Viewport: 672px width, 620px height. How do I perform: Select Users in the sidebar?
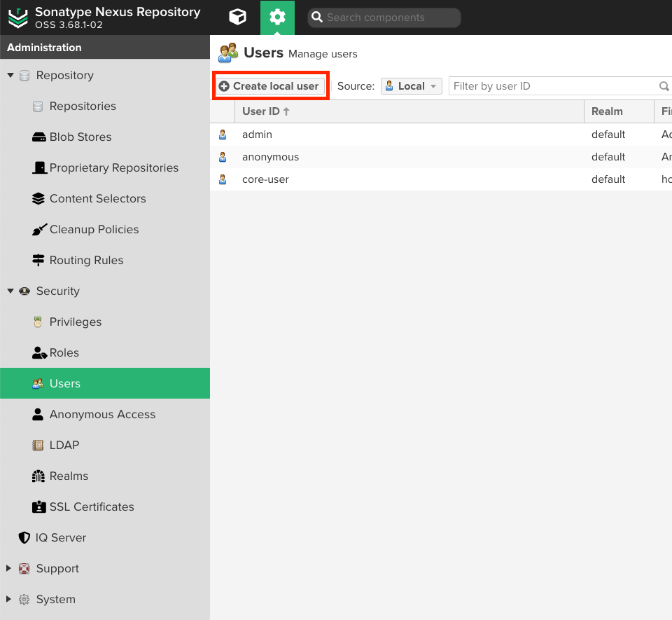click(105, 383)
